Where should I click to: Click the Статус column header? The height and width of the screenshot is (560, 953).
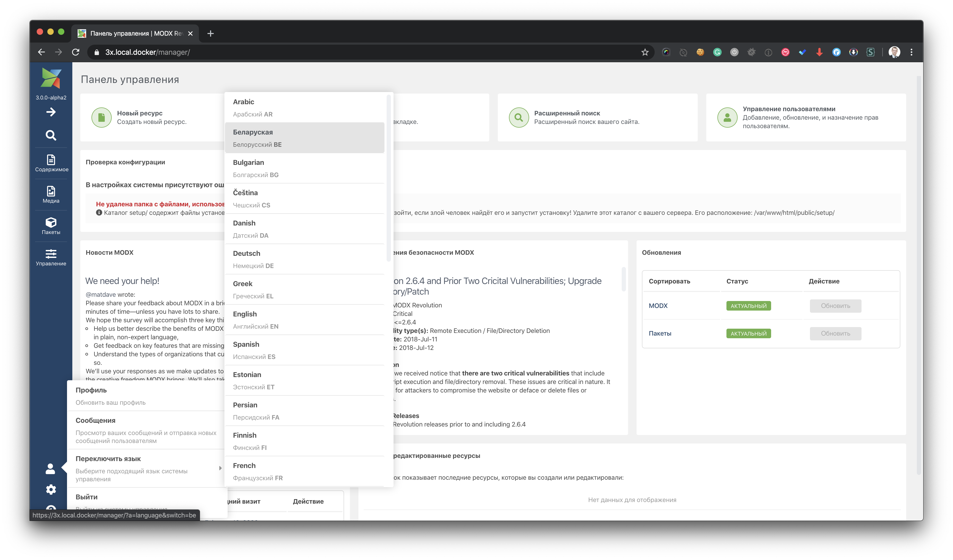pyautogui.click(x=737, y=281)
